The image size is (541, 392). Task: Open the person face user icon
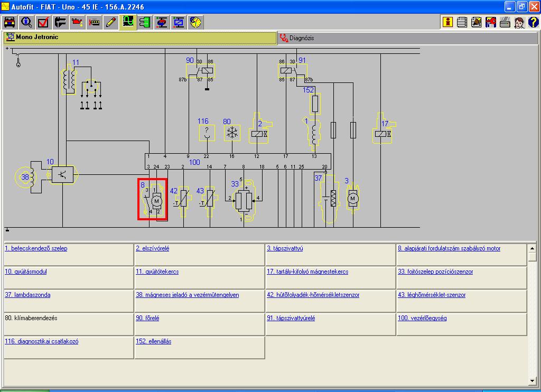(x=519, y=22)
